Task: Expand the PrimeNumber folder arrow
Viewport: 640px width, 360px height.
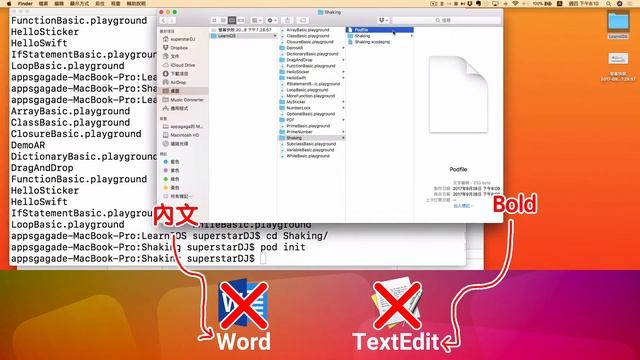Action: coord(343,132)
